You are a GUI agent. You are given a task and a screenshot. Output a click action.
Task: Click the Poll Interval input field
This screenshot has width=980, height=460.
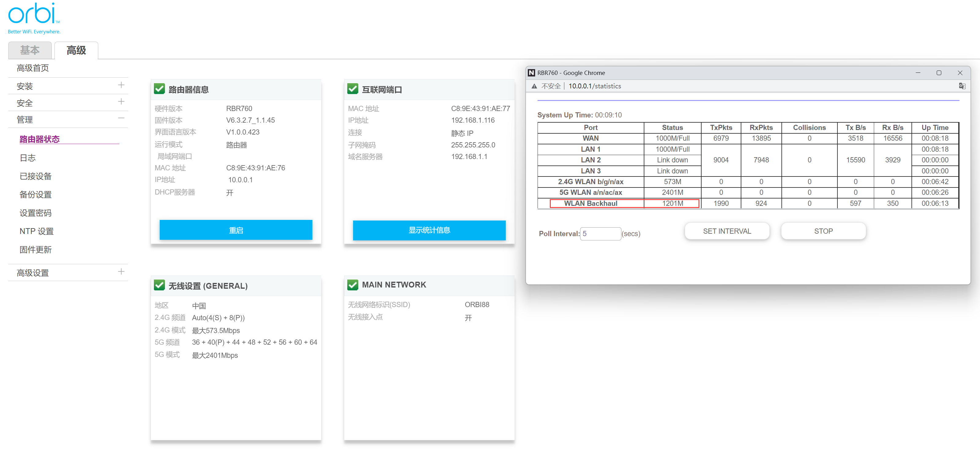pyautogui.click(x=600, y=233)
